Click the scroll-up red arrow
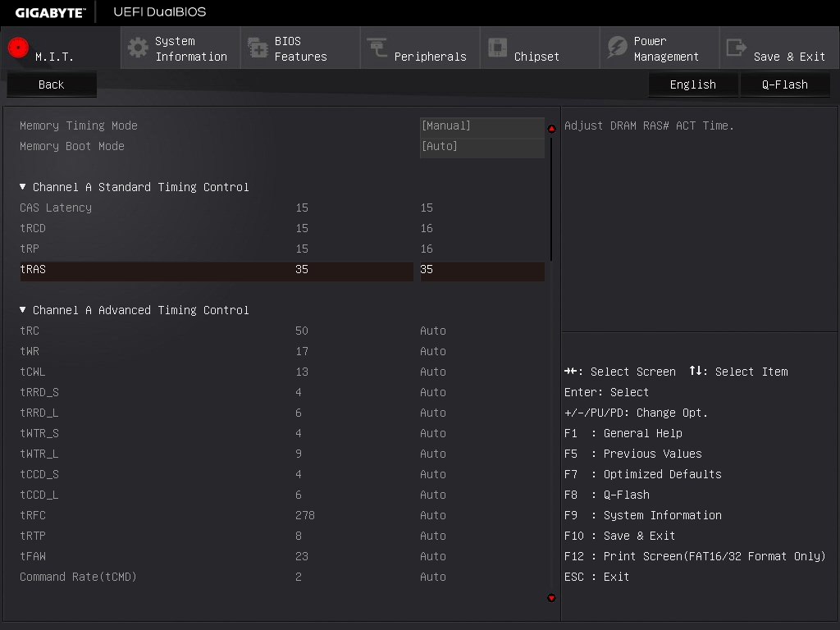The width and height of the screenshot is (840, 630). coord(551,129)
